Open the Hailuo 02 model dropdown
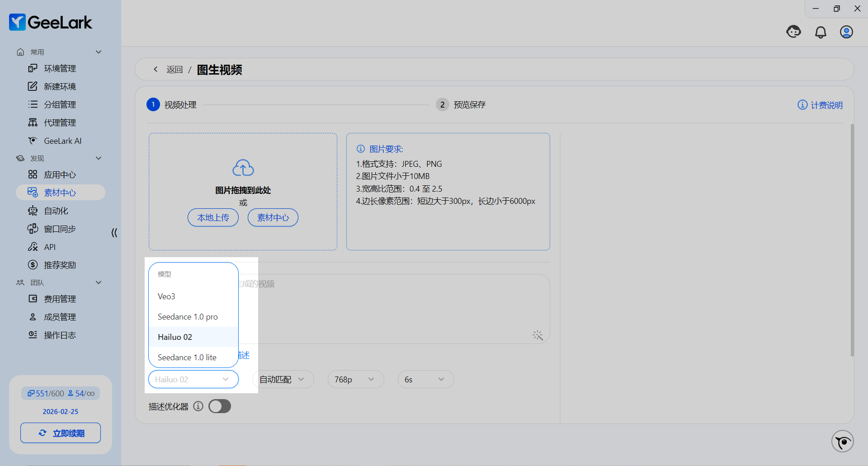 [193, 379]
